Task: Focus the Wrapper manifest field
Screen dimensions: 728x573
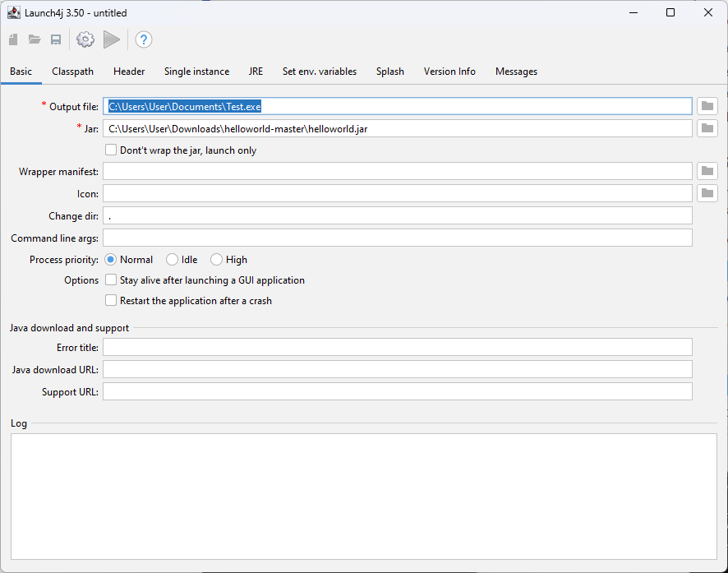Action: [398, 171]
